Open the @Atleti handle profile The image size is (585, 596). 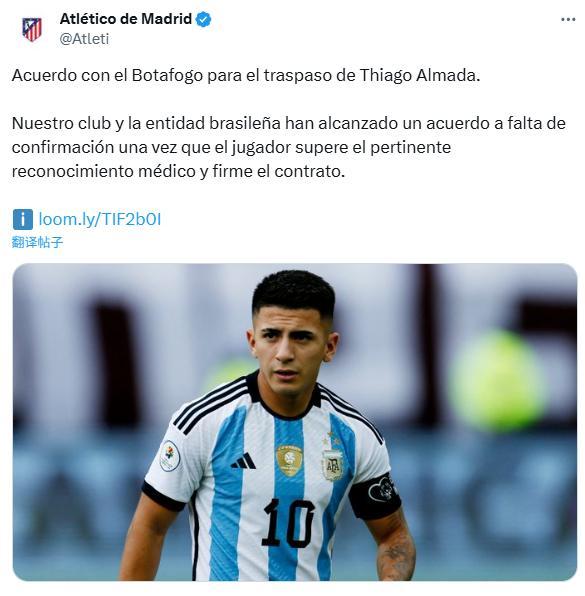coord(84,39)
